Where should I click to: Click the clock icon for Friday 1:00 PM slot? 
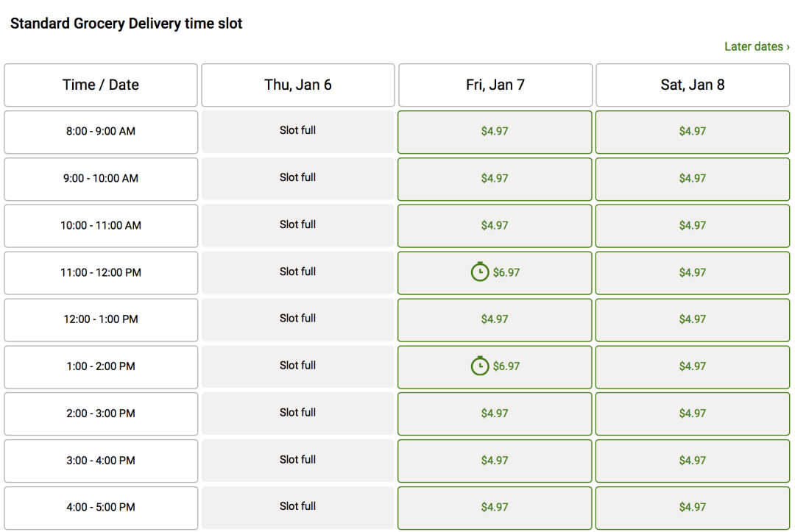[x=480, y=366]
